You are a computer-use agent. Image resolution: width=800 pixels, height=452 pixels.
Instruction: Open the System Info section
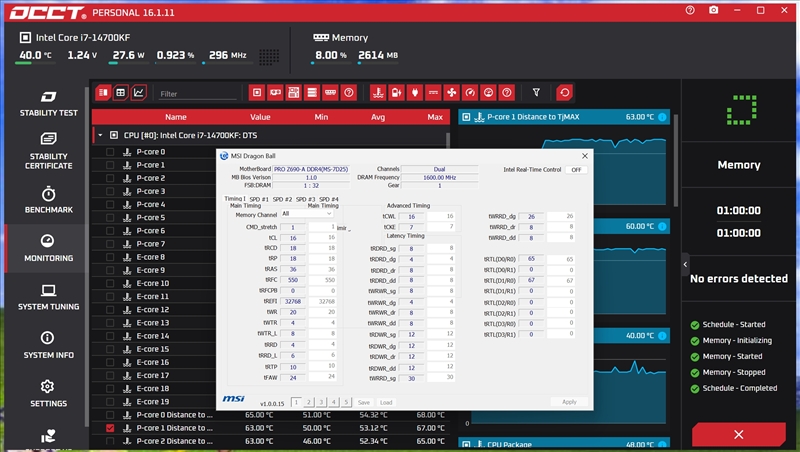pyautogui.click(x=48, y=345)
